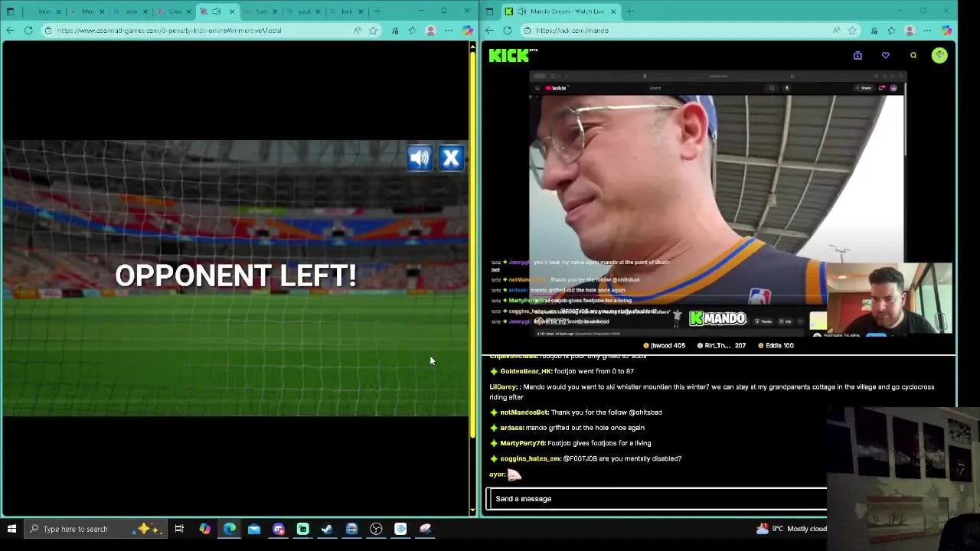980x551 pixels.
Task: Favorite the Kick page with star icon
Action: (x=852, y=31)
